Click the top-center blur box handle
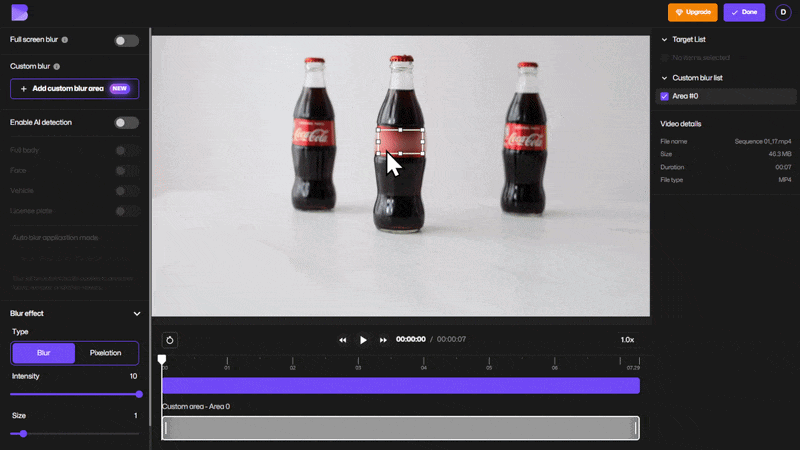 [401, 130]
